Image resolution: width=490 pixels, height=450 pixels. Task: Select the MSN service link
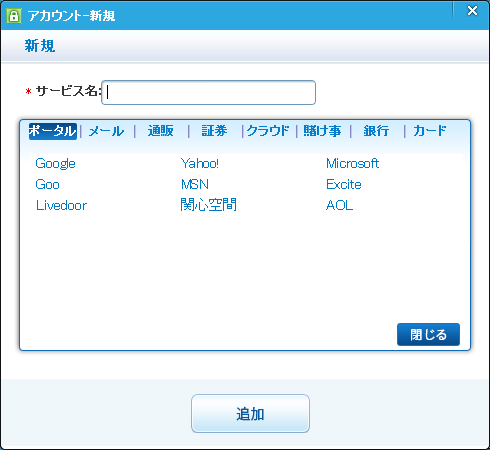point(195,184)
